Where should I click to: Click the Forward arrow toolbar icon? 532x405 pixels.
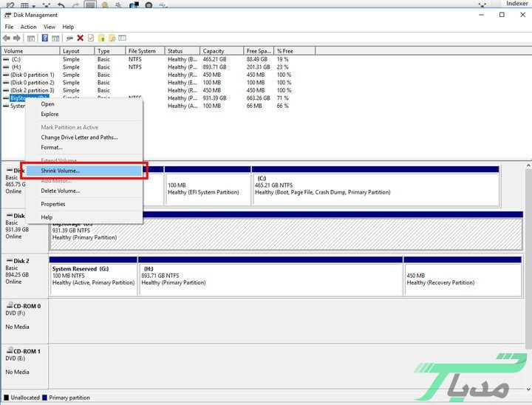tap(16, 38)
